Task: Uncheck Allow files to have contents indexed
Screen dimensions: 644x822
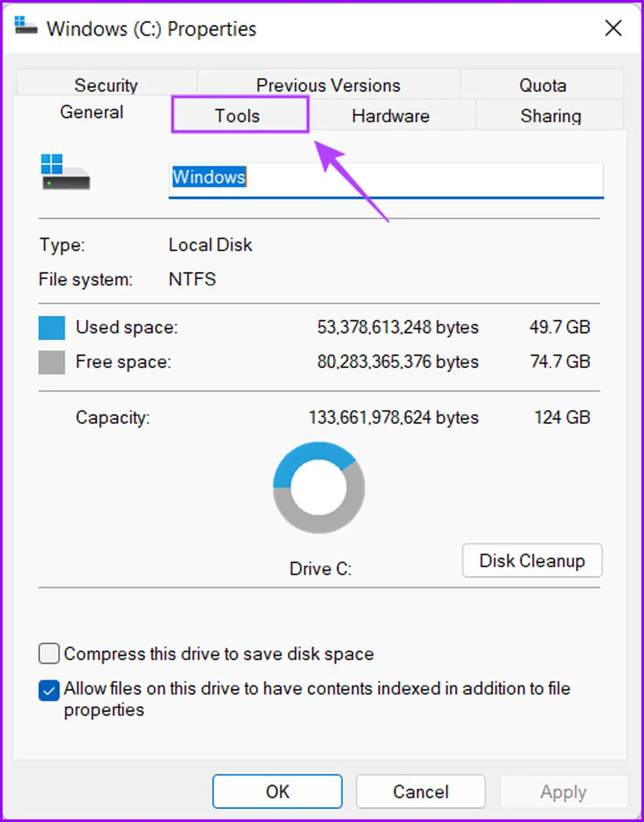Action: [49, 690]
